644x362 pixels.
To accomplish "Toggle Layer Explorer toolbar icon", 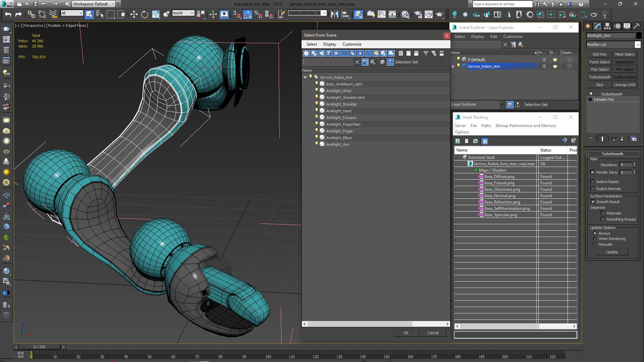I will 358,14.
